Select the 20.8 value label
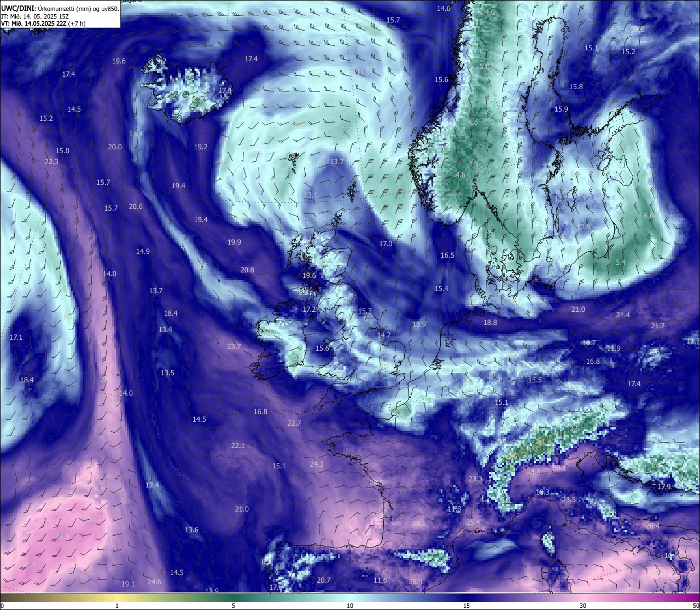 click(247, 270)
